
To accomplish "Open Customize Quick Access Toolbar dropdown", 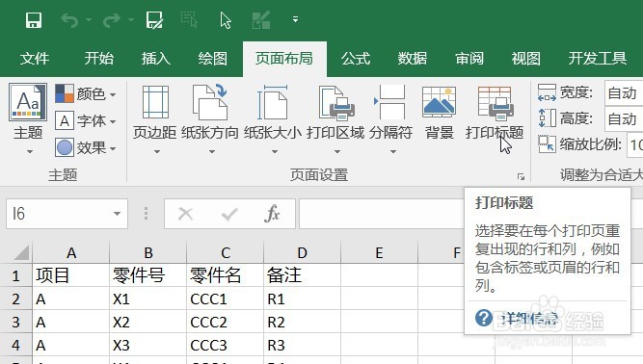I will pos(295,19).
